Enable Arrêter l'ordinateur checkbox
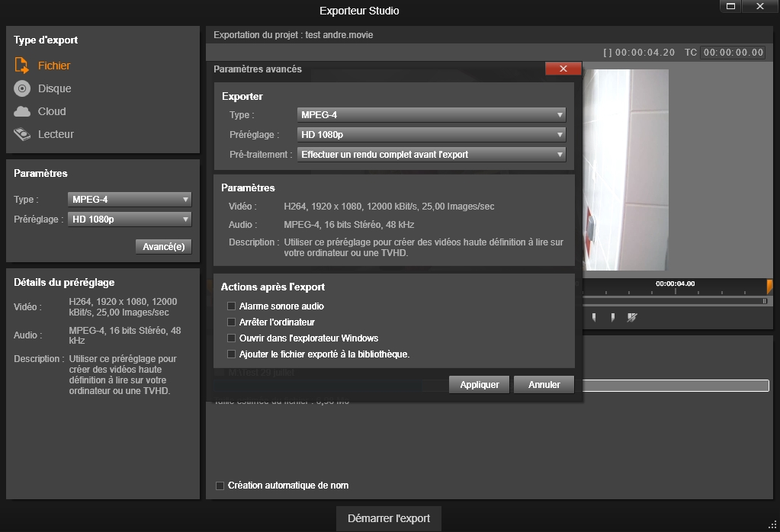The height and width of the screenshot is (532, 780). coord(231,322)
